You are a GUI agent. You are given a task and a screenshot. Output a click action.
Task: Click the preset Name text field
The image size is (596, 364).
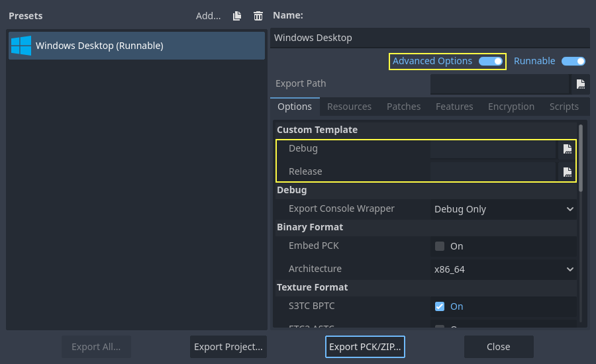coord(430,38)
